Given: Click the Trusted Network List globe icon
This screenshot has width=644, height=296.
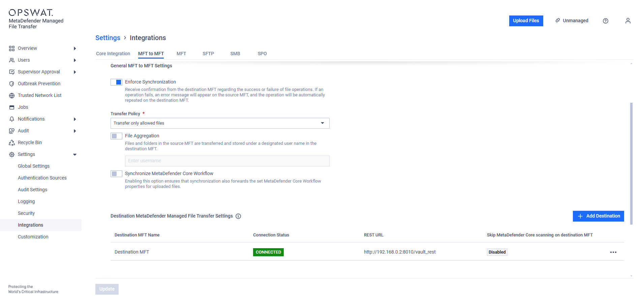Looking at the screenshot, I should coord(12,96).
